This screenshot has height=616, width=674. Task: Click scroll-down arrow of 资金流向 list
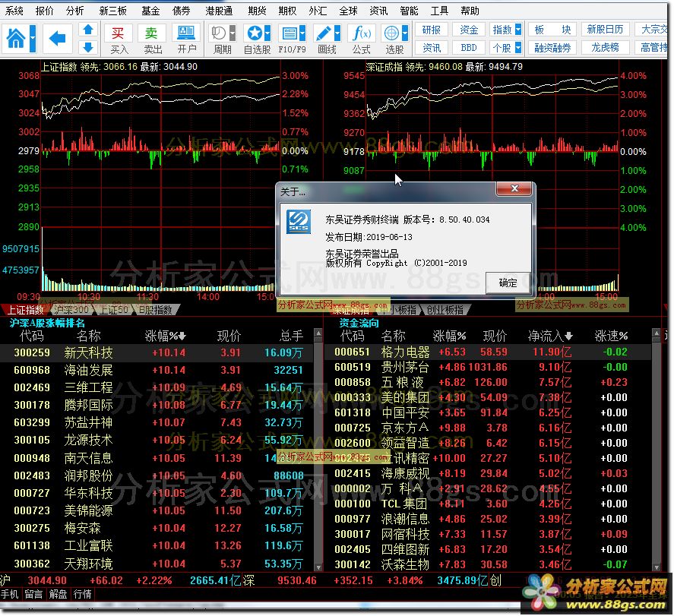point(656,567)
